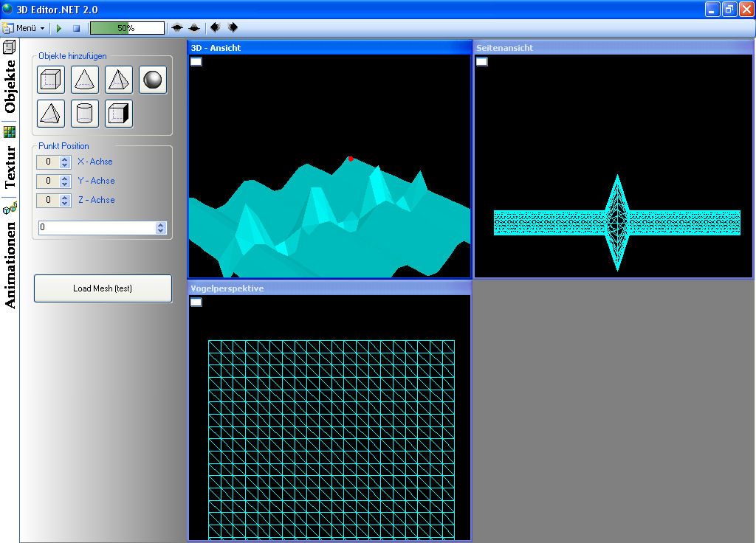Toggle the white box in Seitenansicht

point(481,62)
